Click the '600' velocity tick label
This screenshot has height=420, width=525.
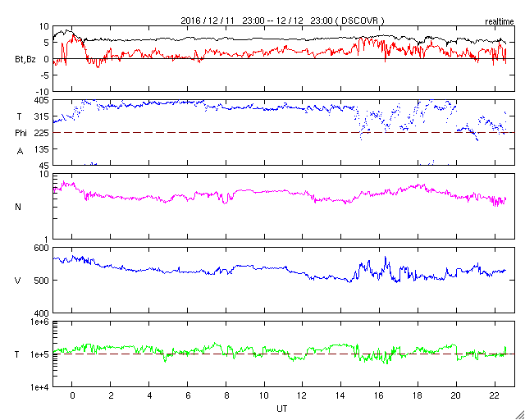click(x=42, y=248)
